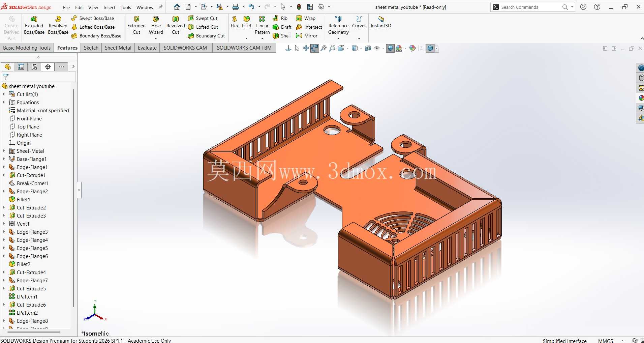Undo the last action
The width and height of the screenshot is (644, 343).
pyautogui.click(x=251, y=7)
